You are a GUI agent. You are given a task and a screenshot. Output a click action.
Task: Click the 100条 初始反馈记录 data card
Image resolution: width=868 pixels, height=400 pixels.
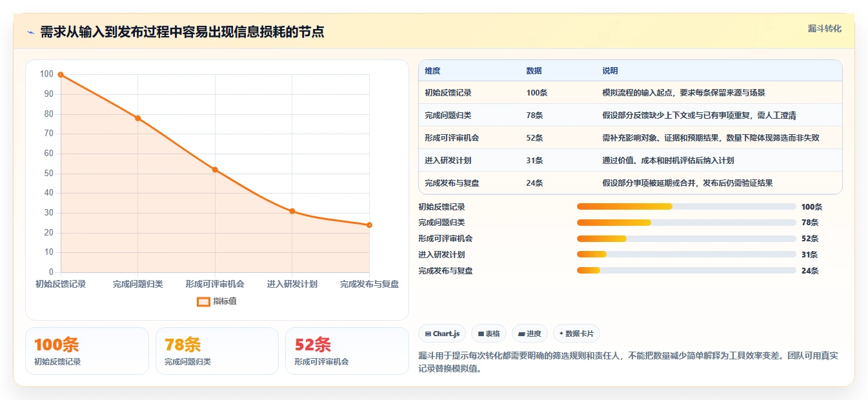(87, 351)
